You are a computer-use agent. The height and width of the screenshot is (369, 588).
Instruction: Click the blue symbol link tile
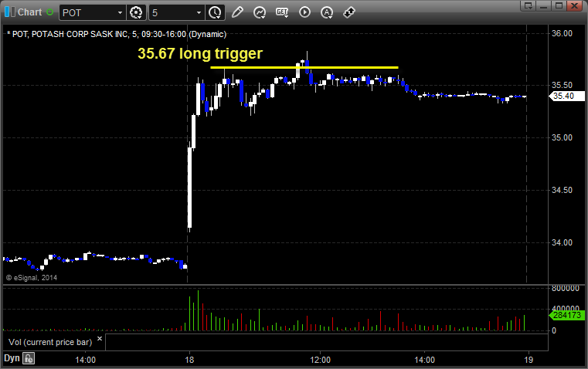(x=7, y=12)
